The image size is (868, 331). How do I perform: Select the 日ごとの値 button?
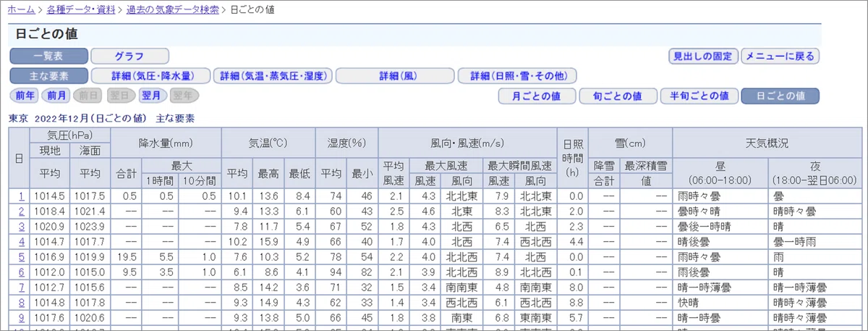780,96
